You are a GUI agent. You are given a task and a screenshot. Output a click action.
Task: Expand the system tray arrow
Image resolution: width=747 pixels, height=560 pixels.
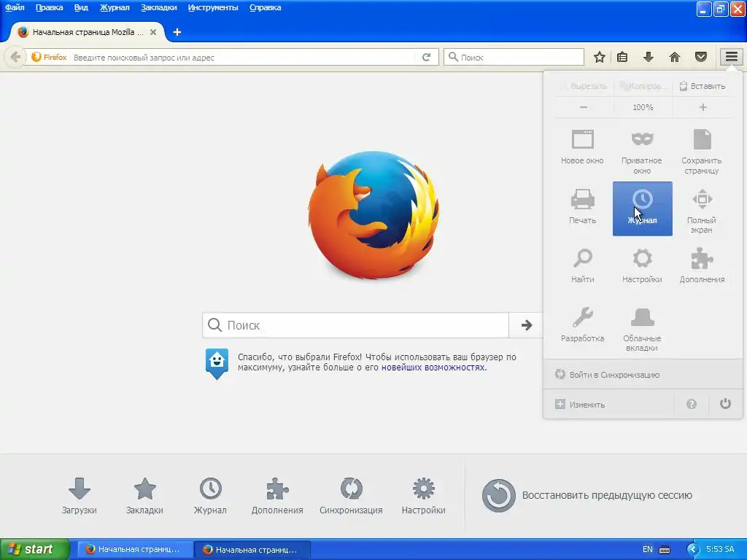pyautogui.click(x=693, y=550)
